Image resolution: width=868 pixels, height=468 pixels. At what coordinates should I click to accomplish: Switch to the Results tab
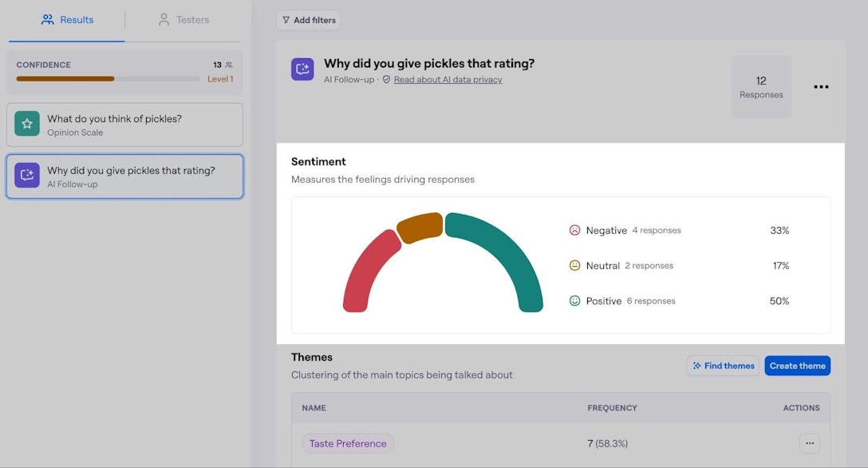point(67,19)
